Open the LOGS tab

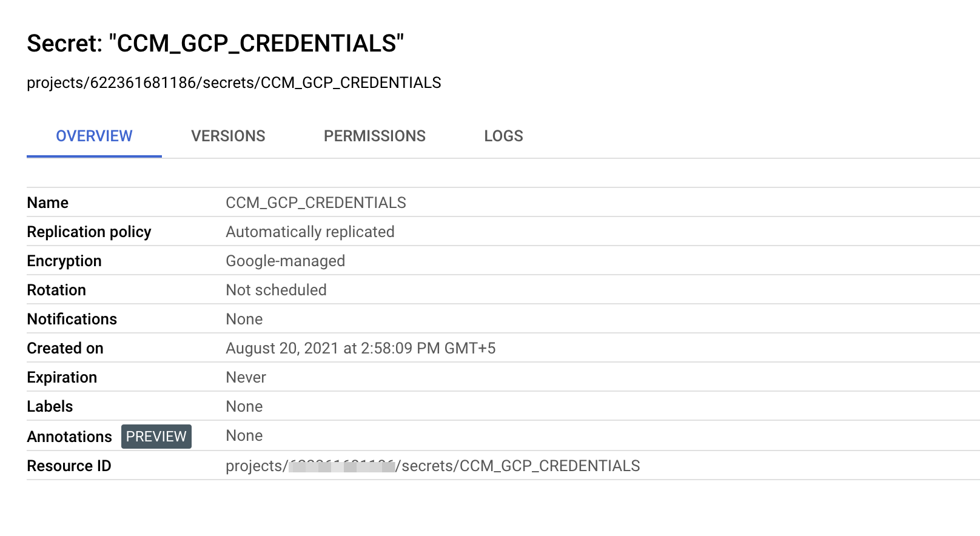(x=503, y=136)
